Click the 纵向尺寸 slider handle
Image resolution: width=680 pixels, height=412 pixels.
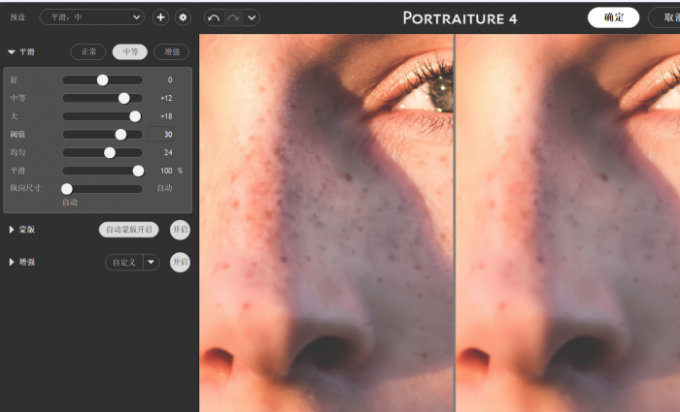(67, 188)
